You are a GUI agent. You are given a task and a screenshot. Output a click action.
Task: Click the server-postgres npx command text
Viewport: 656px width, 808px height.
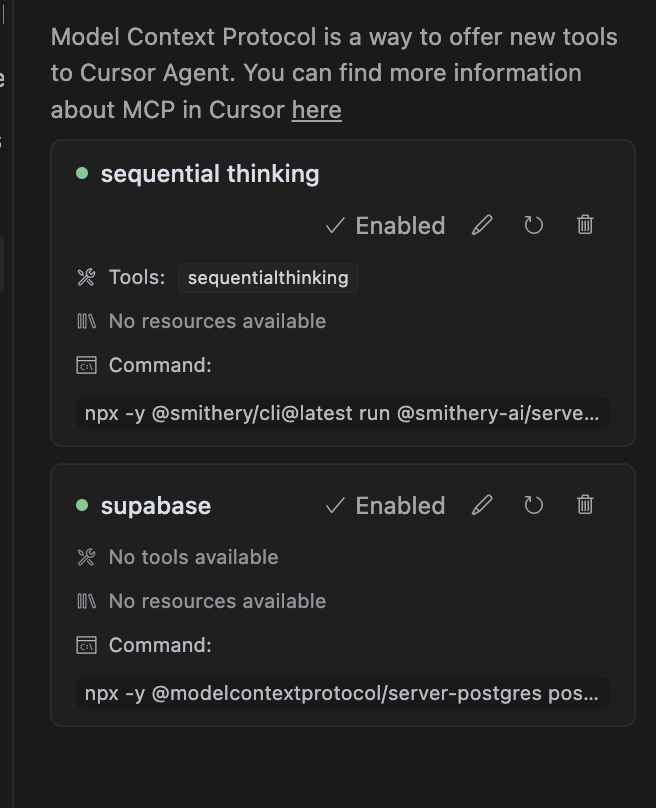coord(343,693)
